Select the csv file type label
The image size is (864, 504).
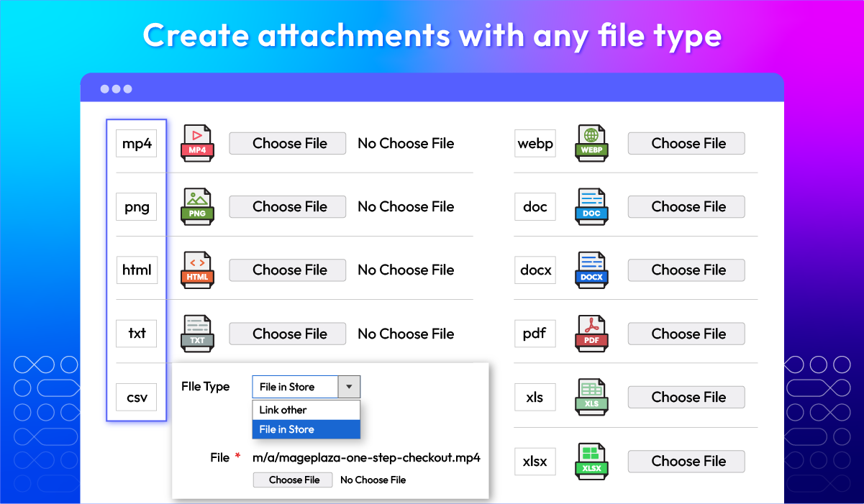tap(136, 397)
